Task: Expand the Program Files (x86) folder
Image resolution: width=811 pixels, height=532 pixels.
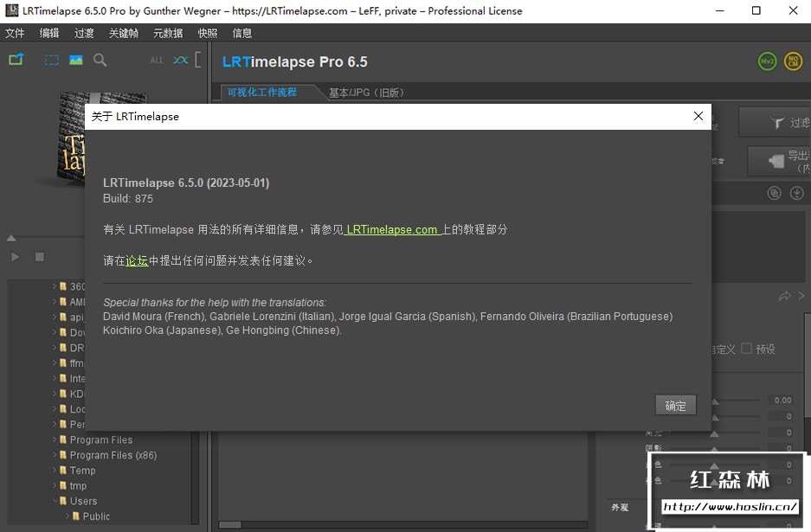Action: (55, 455)
